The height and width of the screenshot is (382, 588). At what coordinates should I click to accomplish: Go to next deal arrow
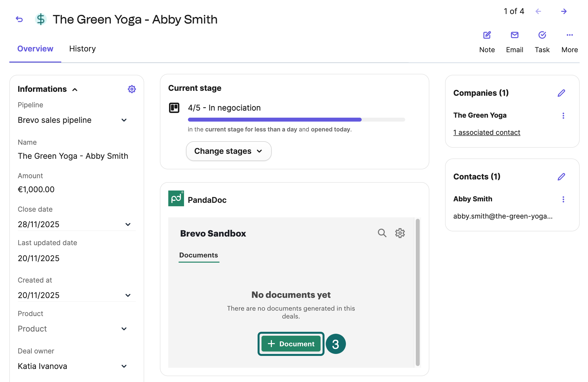pos(564,11)
